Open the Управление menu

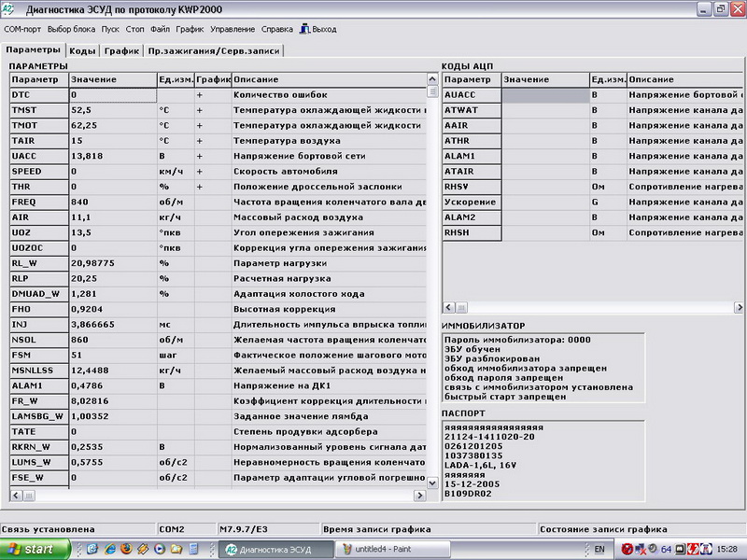click(x=233, y=29)
